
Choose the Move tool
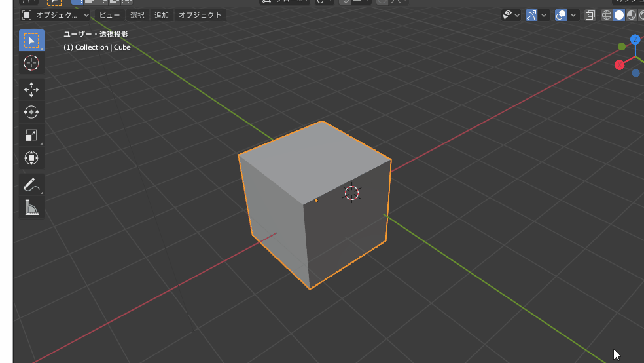point(31,90)
